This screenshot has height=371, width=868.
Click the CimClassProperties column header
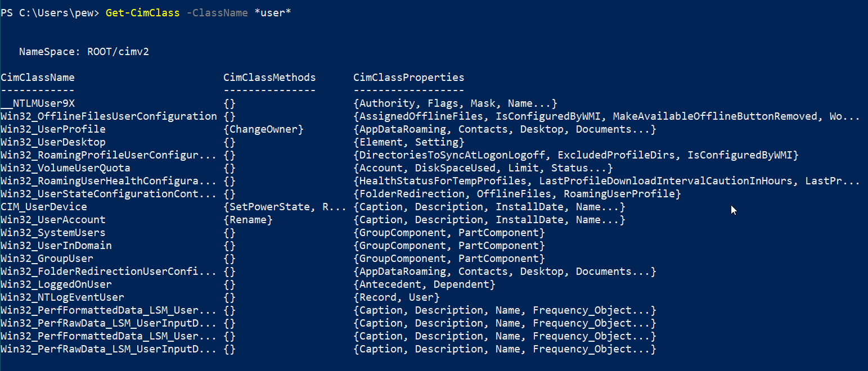409,78
